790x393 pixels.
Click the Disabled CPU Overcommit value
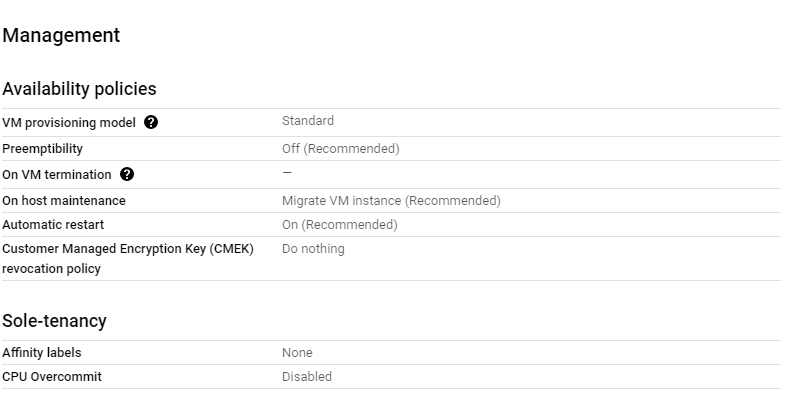pyautogui.click(x=307, y=377)
